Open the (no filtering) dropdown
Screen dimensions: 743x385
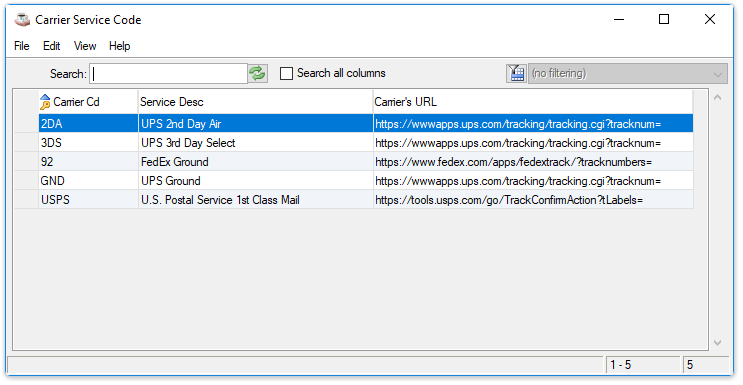tap(628, 73)
